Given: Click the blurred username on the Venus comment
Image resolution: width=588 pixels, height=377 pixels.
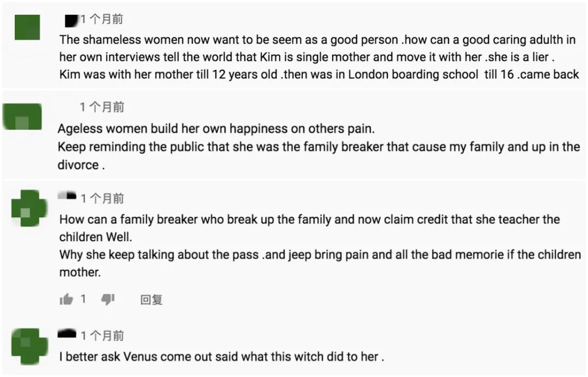Looking at the screenshot, I should (67, 333).
